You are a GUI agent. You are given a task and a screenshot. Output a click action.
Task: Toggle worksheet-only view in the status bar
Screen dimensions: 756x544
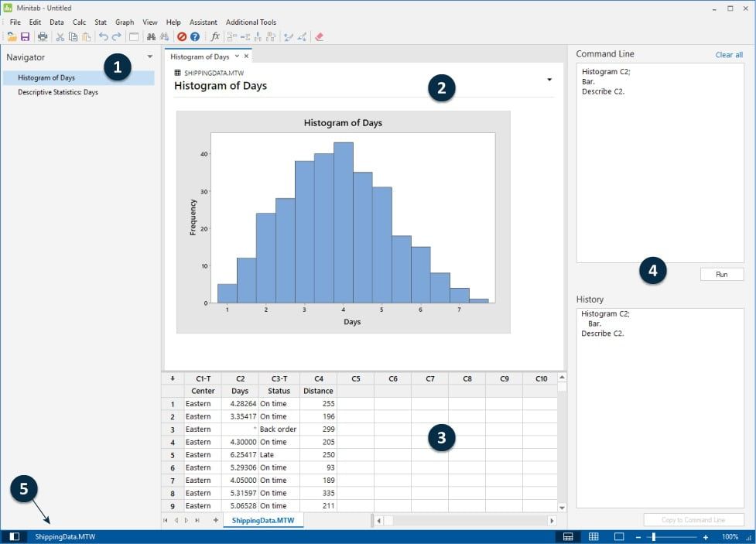[x=567, y=535]
